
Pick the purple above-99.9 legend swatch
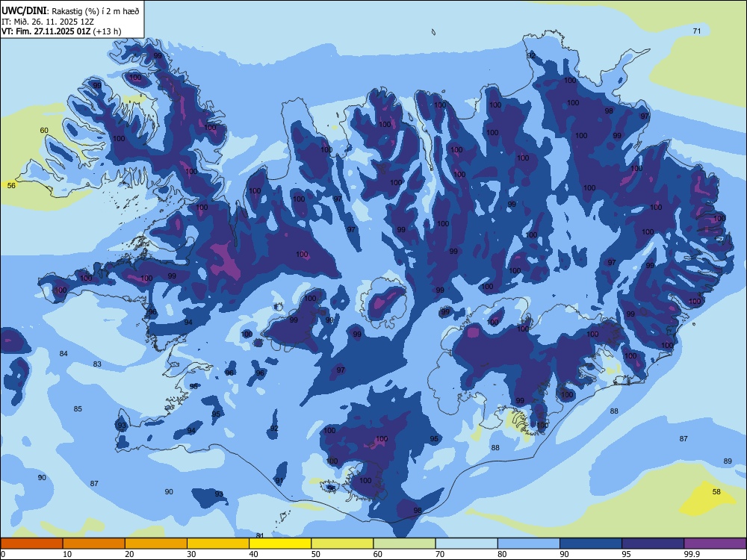(715, 544)
